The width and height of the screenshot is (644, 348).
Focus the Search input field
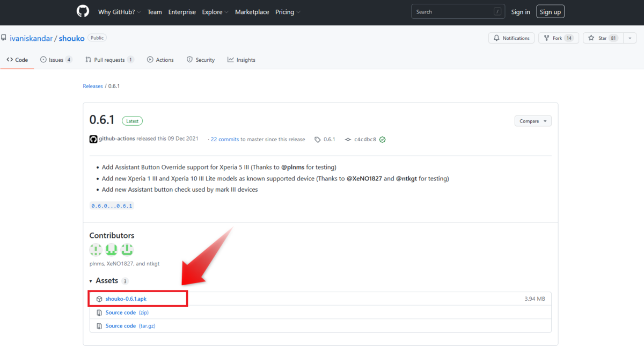pos(458,12)
